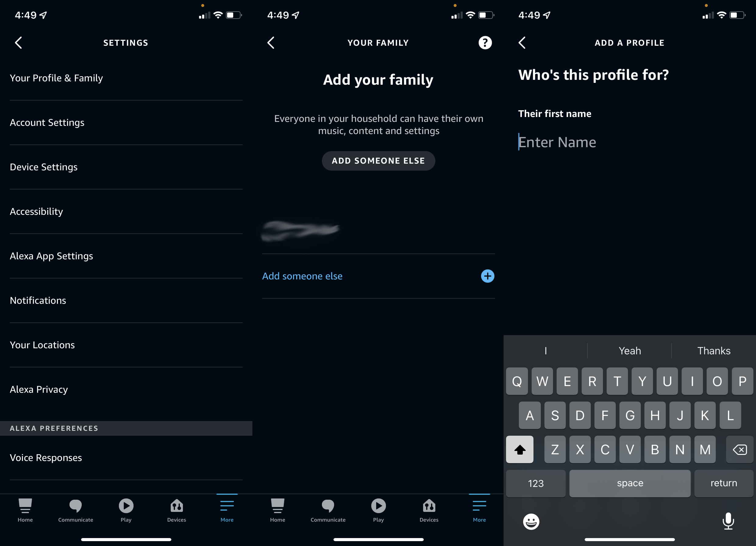Tap the ADD SOMEONE ELSE button
Image resolution: width=756 pixels, height=546 pixels.
(378, 161)
